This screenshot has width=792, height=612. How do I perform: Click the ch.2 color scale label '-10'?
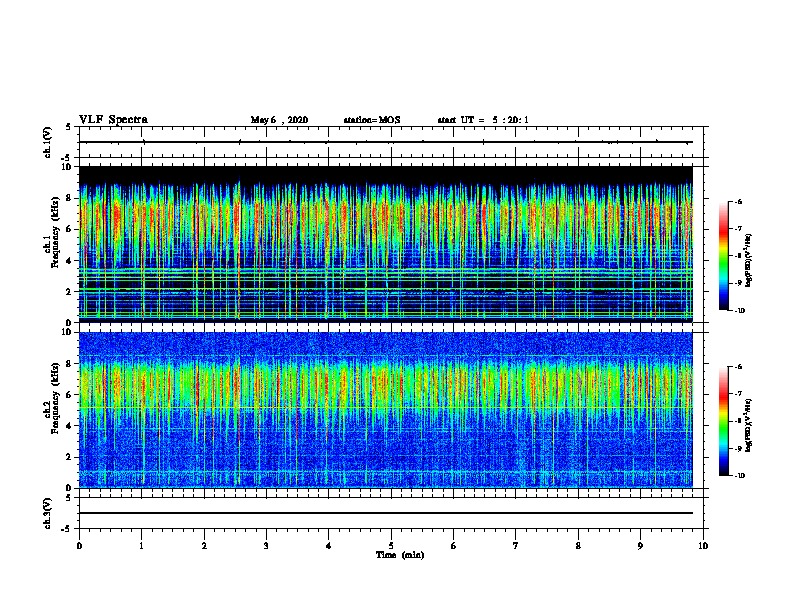739,475
